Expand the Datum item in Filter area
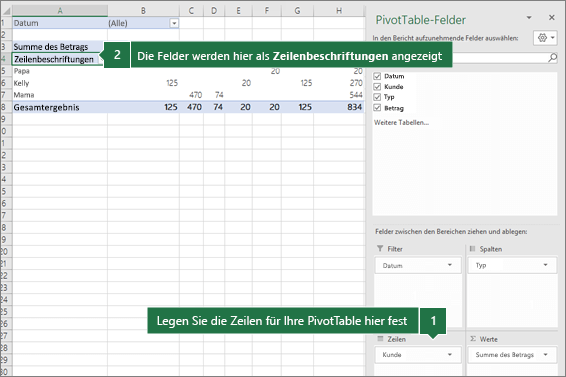Screen dimensions: 566x377 tap(450, 265)
